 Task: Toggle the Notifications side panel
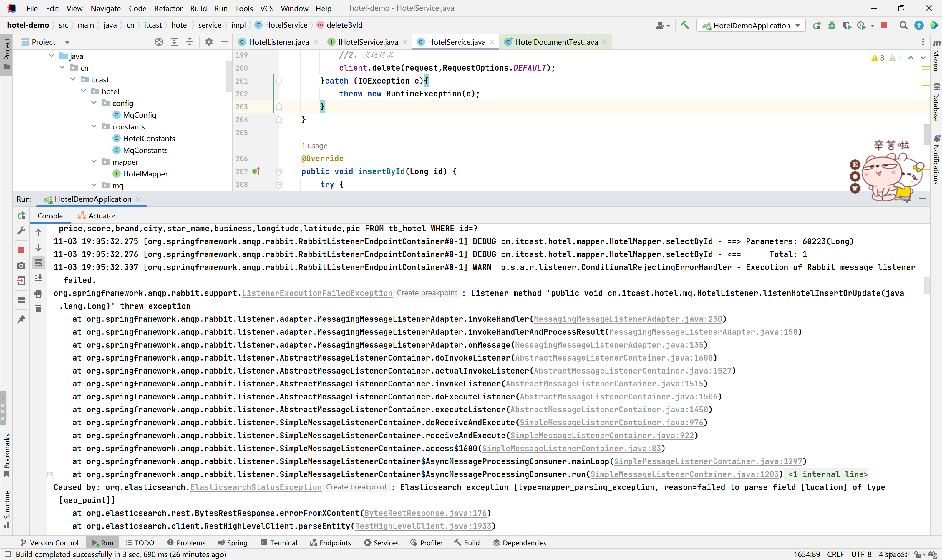[x=936, y=160]
